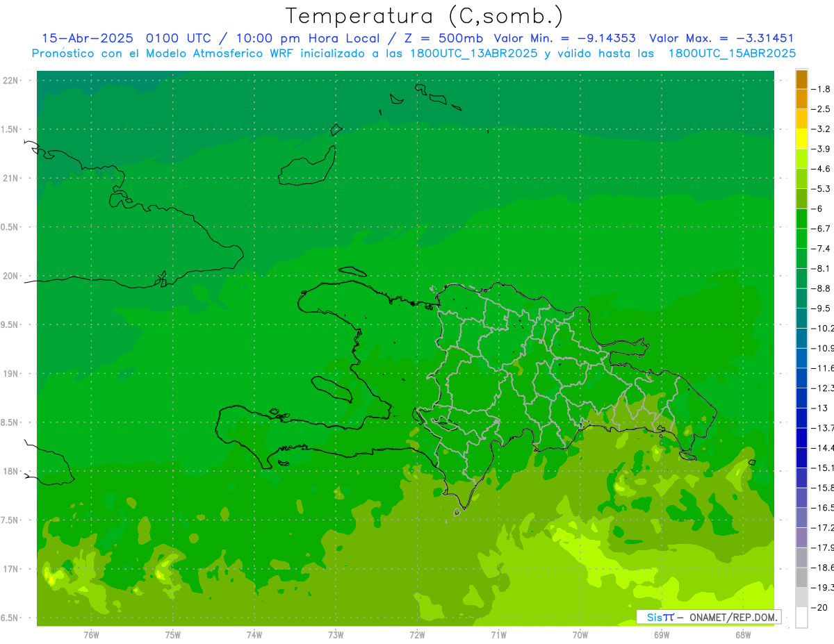Click the "17N" latitude label
This screenshot has height=644, width=834.
click(11, 569)
